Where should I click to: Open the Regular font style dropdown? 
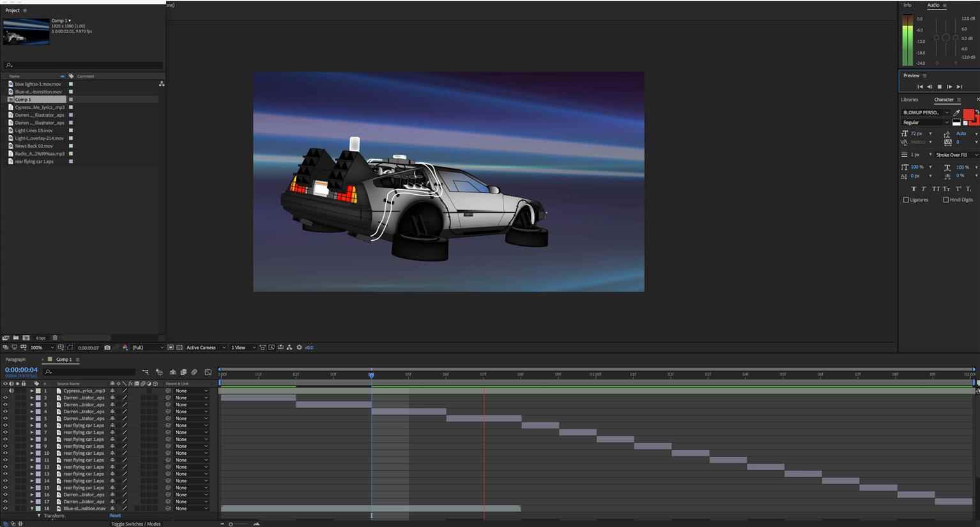tap(926, 123)
